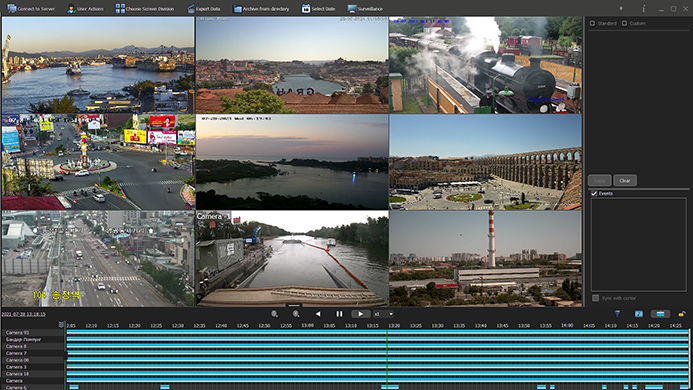
Task: Select the harbor sunset camera feed
Action: click(x=98, y=65)
